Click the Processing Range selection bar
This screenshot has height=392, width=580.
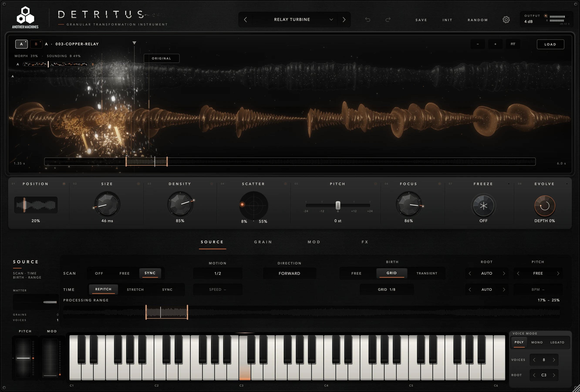[x=167, y=312]
